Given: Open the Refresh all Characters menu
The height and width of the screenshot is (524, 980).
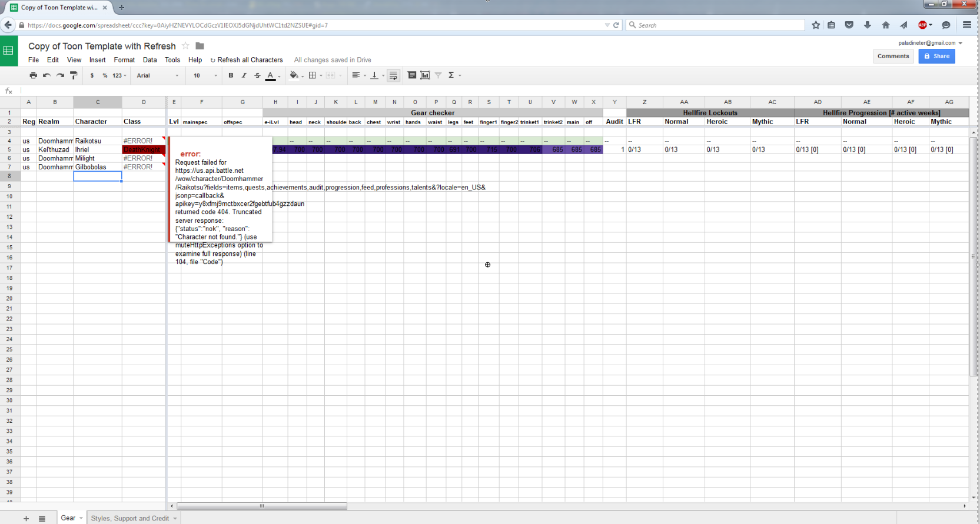Looking at the screenshot, I should point(247,60).
